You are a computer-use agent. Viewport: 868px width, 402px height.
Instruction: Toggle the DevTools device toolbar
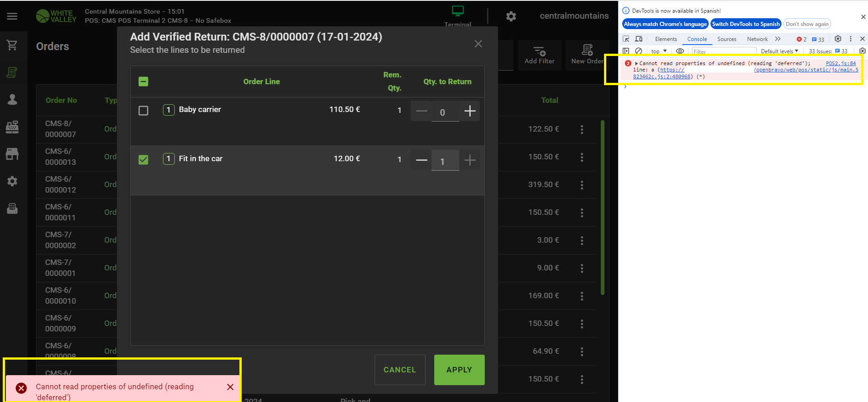pos(639,39)
